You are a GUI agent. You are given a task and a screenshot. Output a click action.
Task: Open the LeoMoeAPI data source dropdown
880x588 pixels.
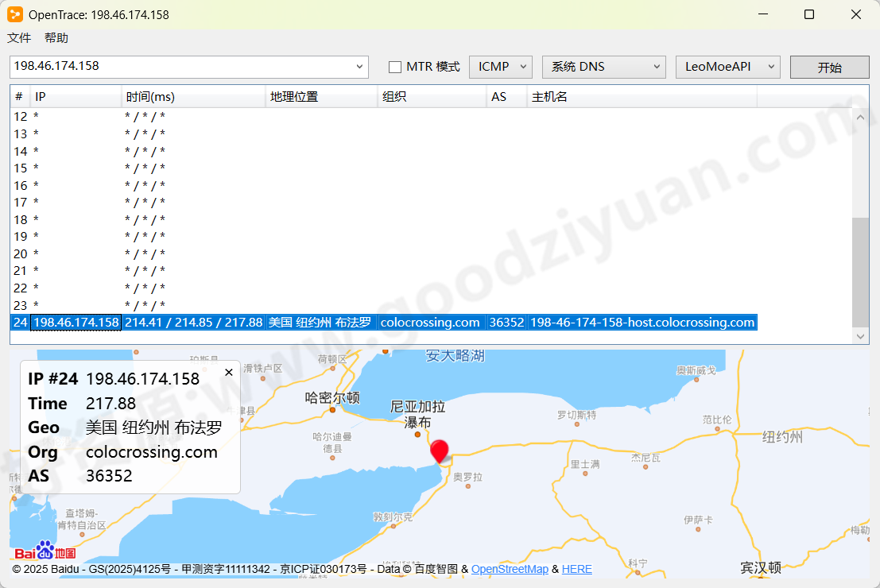click(x=727, y=67)
